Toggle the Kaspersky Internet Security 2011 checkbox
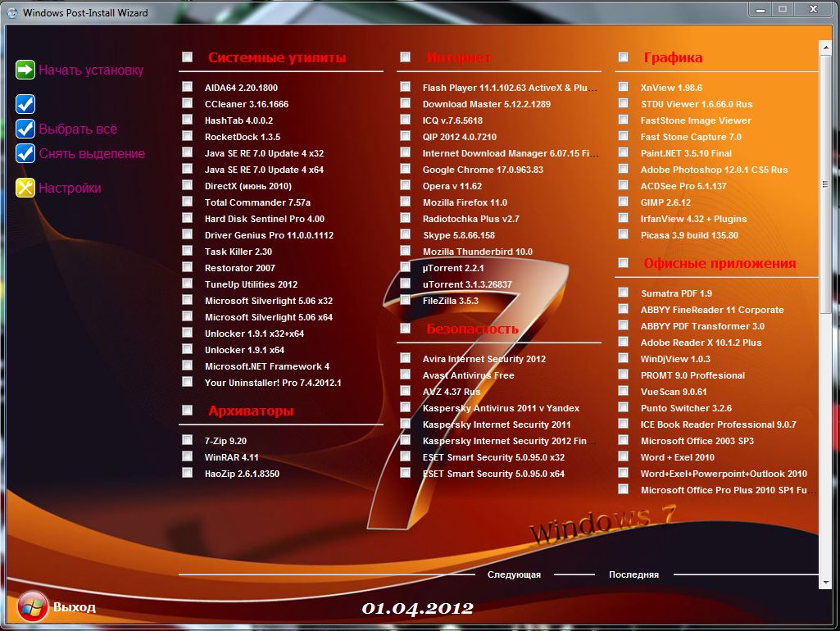This screenshot has width=840, height=631. click(x=406, y=424)
